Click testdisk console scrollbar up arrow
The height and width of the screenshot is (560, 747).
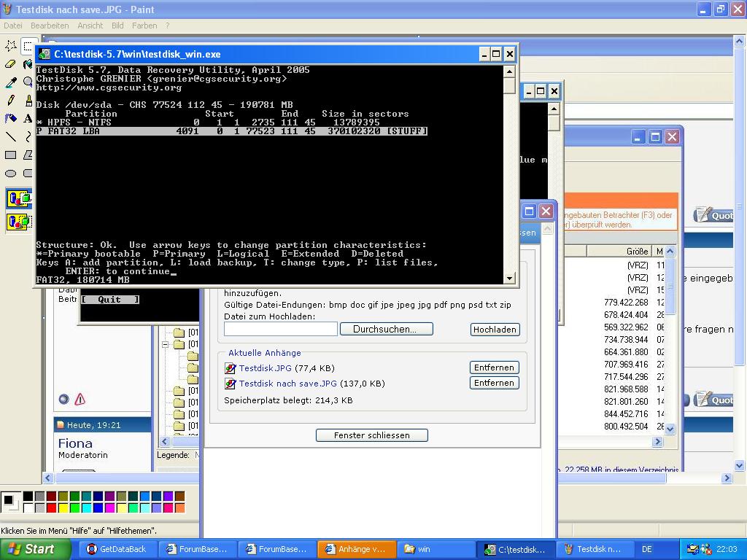509,72
